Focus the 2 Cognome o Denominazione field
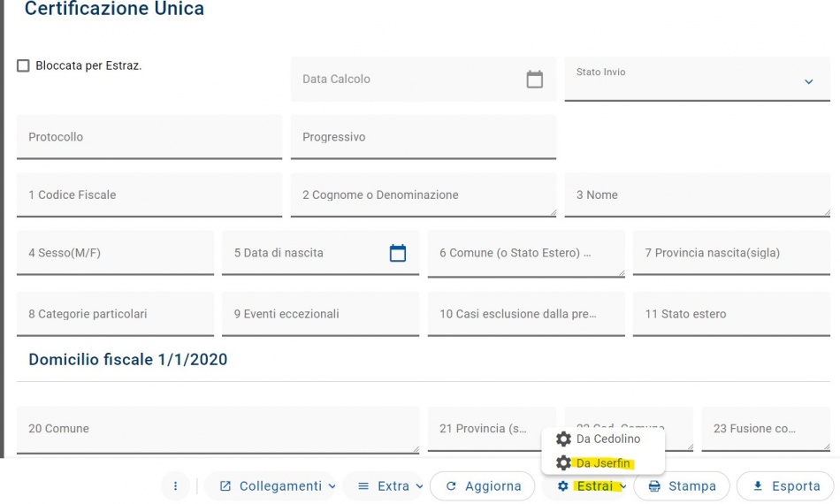This screenshot has height=504, width=840. point(424,195)
